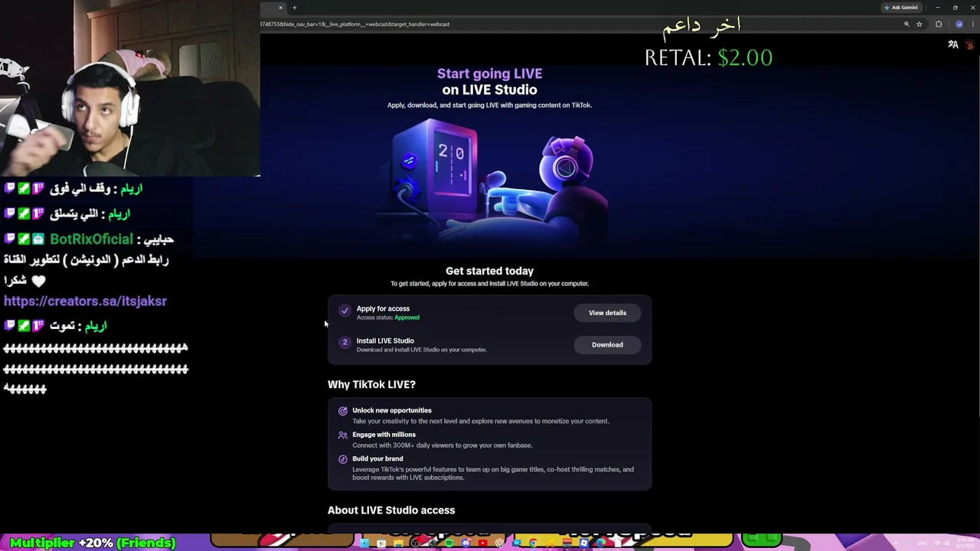Click the zoom magnifier icon in address bar
This screenshot has width=980, height=551.
[x=906, y=24]
